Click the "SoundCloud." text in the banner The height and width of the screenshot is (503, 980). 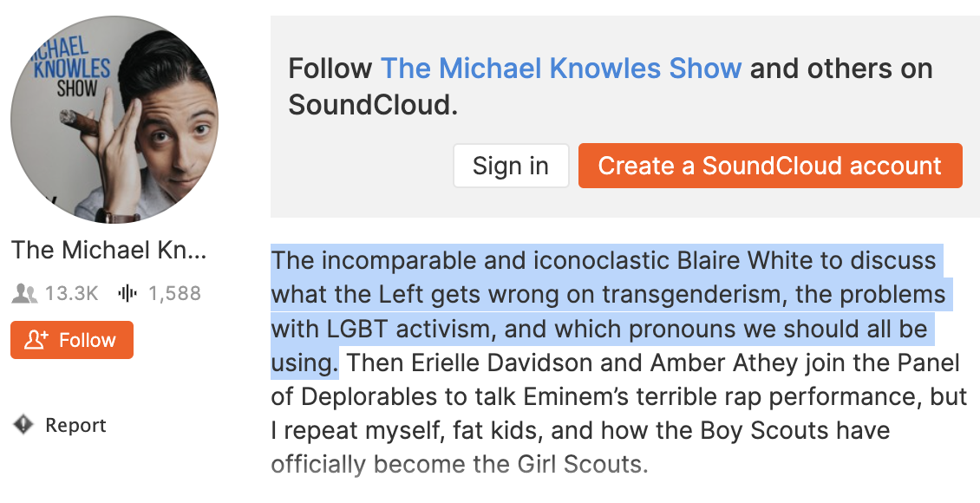coord(373,105)
